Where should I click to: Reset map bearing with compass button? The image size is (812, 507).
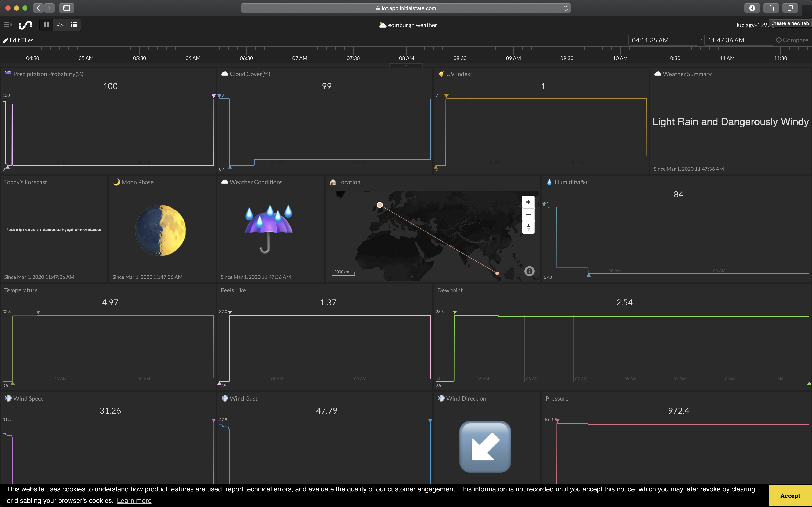528,227
